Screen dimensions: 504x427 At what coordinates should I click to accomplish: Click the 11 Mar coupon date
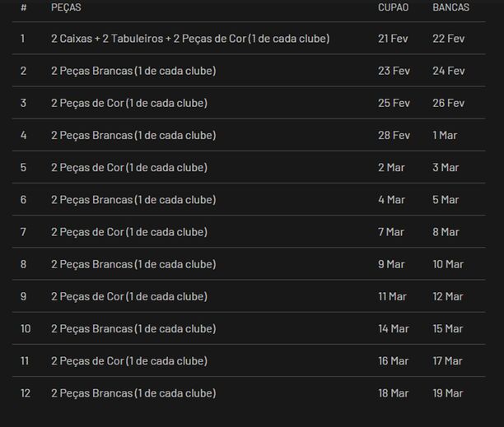pos(392,296)
